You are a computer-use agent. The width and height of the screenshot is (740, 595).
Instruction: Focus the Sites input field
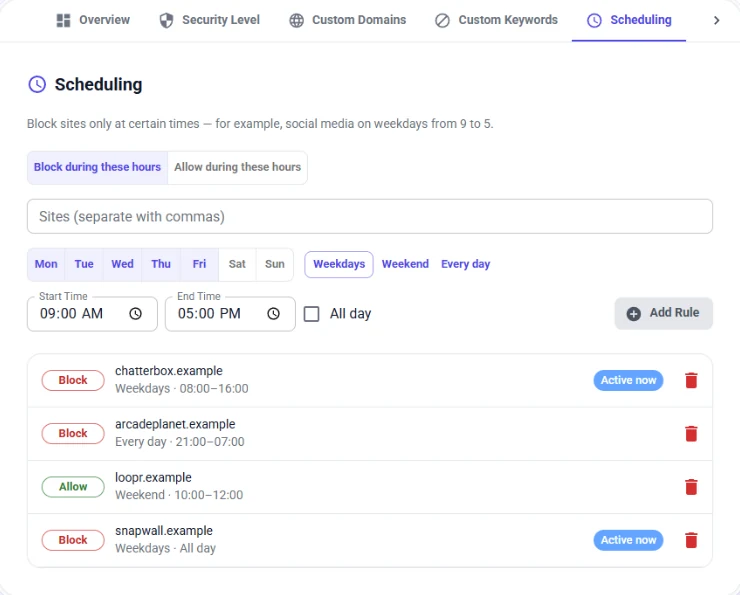coord(370,217)
